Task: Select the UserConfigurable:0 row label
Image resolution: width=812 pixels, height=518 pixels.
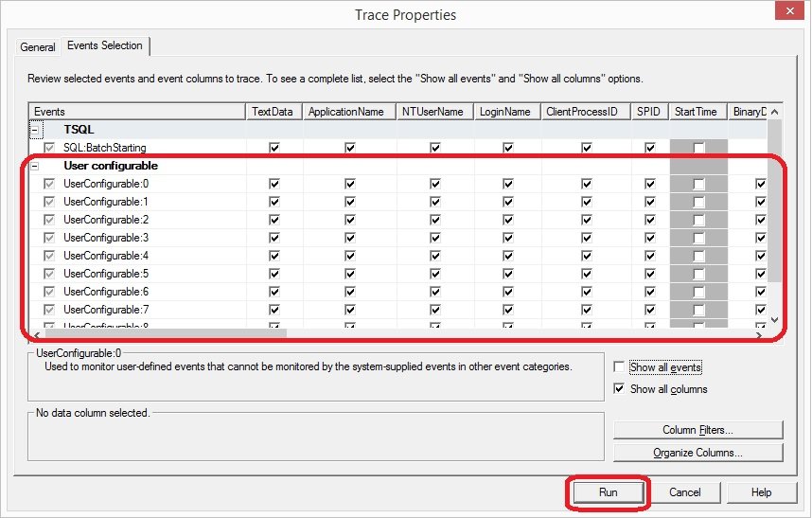Action: (106, 184)
